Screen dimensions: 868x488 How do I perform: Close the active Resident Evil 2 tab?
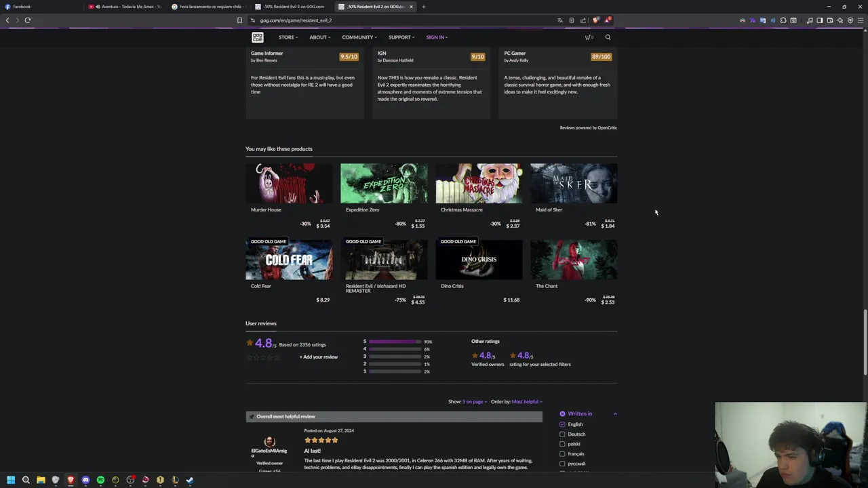(x=411, y=7)
